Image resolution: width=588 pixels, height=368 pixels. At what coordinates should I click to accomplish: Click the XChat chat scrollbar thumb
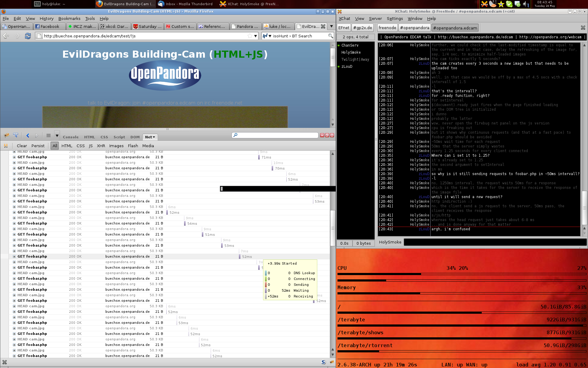click(584, 208)
